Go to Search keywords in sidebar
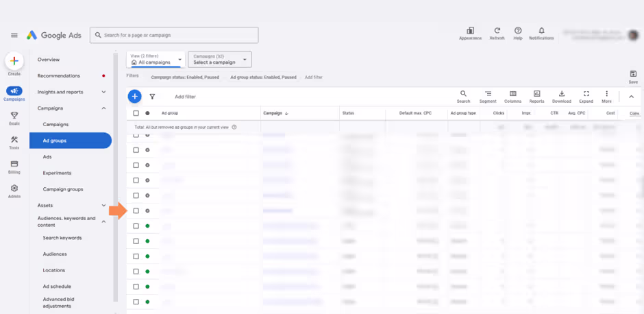The image size is (644, 314). [62, 238]
